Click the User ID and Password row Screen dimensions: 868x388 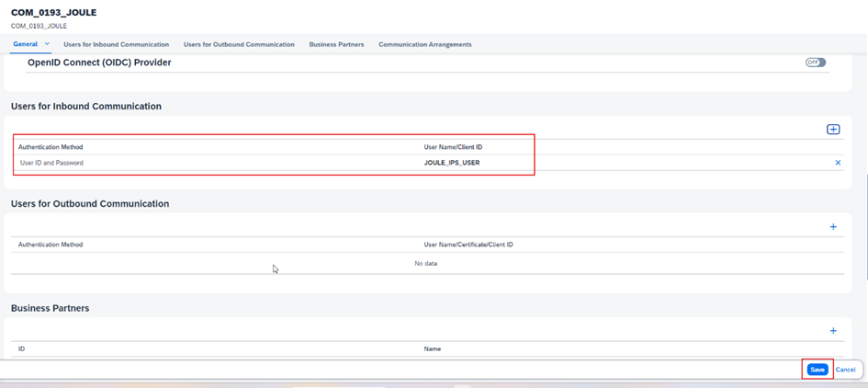(x=51, y=163)
